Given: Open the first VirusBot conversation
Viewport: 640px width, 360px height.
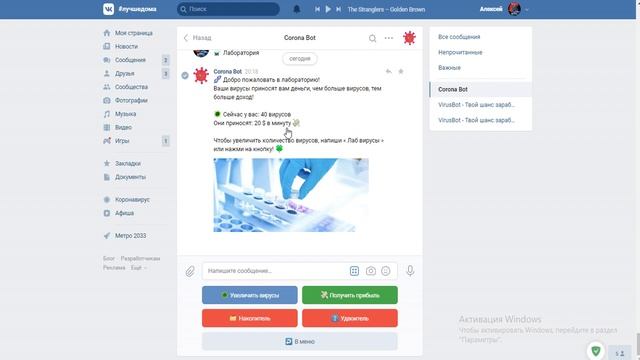Looking at the screenshot, I should point(480,105).
